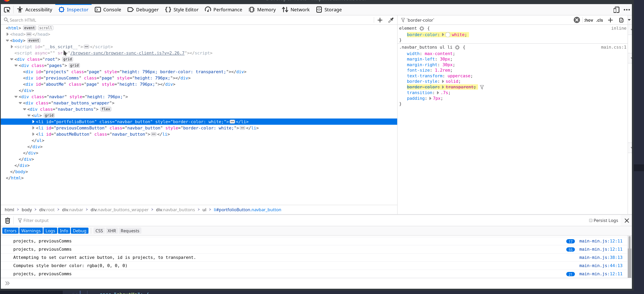The height and width of the screenshot is (294, 644).
Task: Open main-min.js:38:13 source link
Action: pos(600,257)
